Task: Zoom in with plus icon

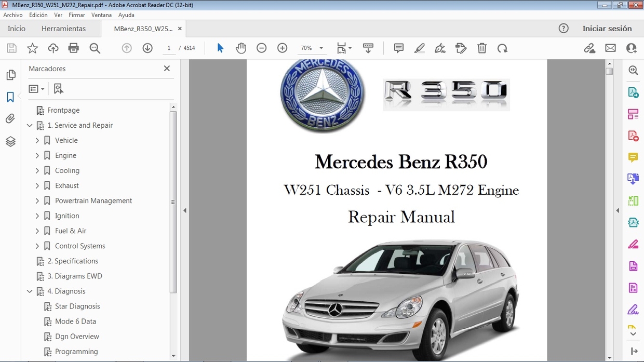Action: (283, 48)
